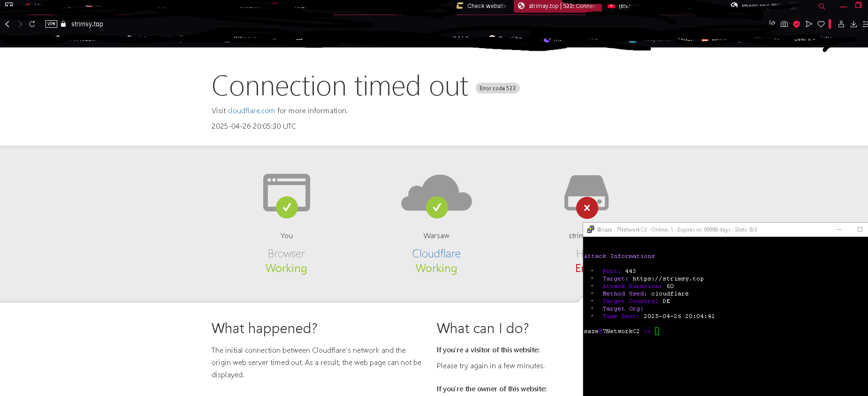Click the Attack Informations header in terminal
This screenshot has height=396, width=868.
coord(619,256)
